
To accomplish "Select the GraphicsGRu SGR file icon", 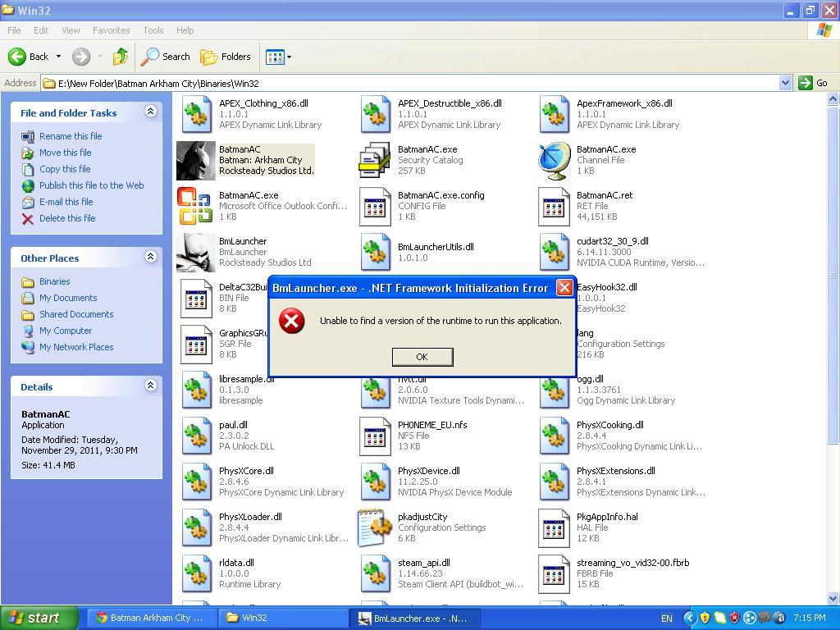I will pyautogui.click(x=196, y=345).
